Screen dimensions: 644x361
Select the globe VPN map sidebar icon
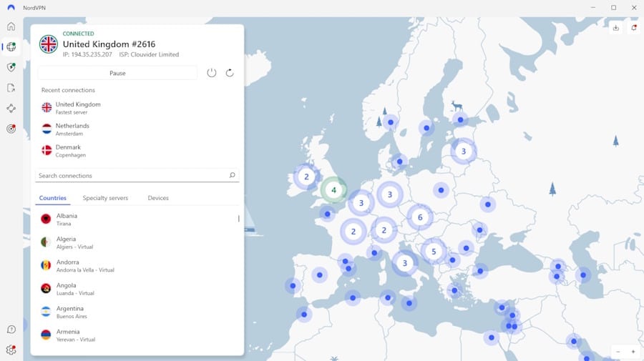[11, 46]
